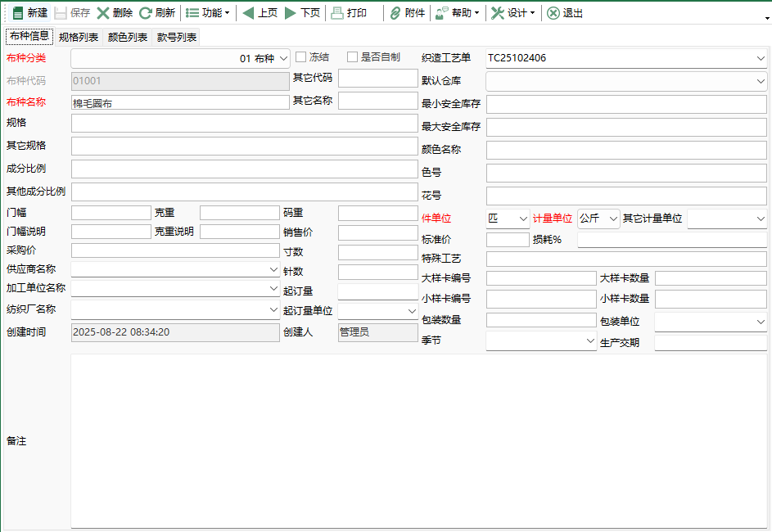
Task: Expand the 默认仓库 warehouse dropdown
Action: click(x=760, y=81)
